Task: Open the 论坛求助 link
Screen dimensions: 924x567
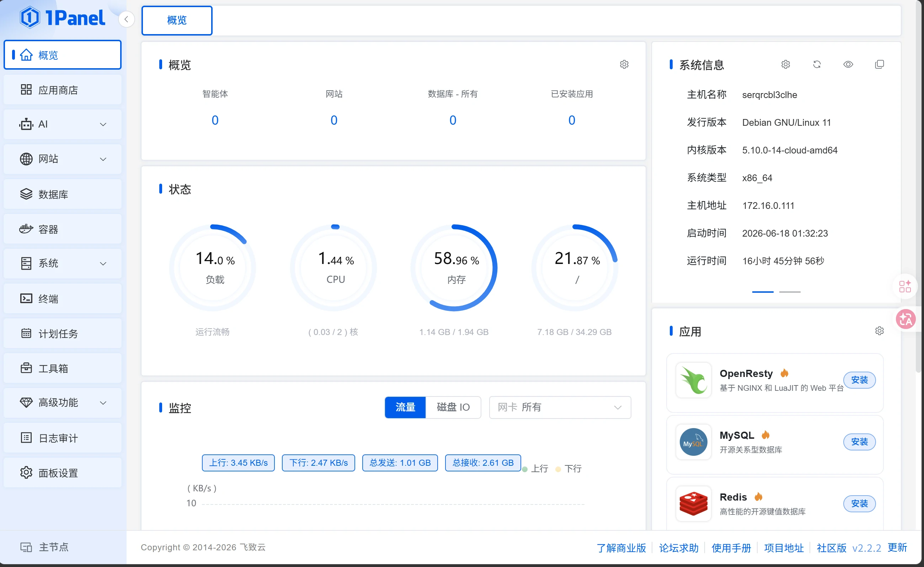Action: coord(679,548)
